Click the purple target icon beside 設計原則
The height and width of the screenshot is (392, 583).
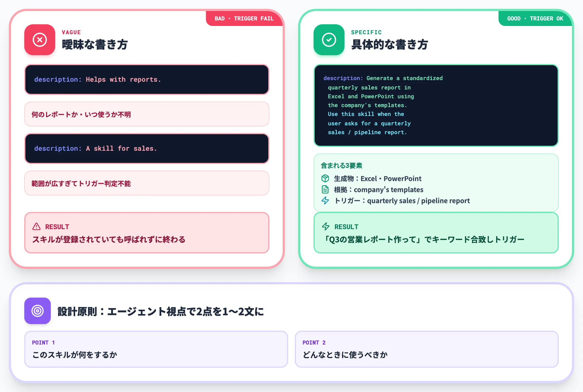(x=38, y=311)
